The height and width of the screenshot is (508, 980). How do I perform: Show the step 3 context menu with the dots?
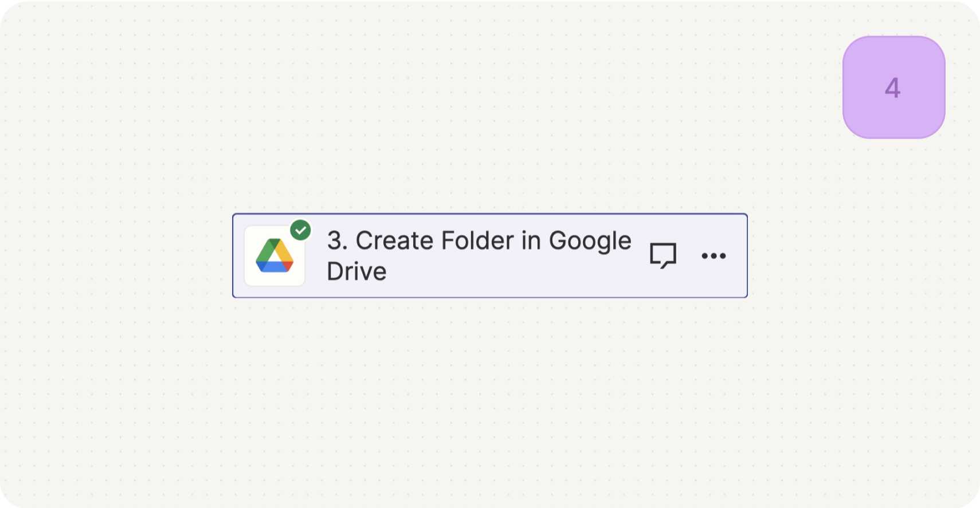(x=714, y=255)
